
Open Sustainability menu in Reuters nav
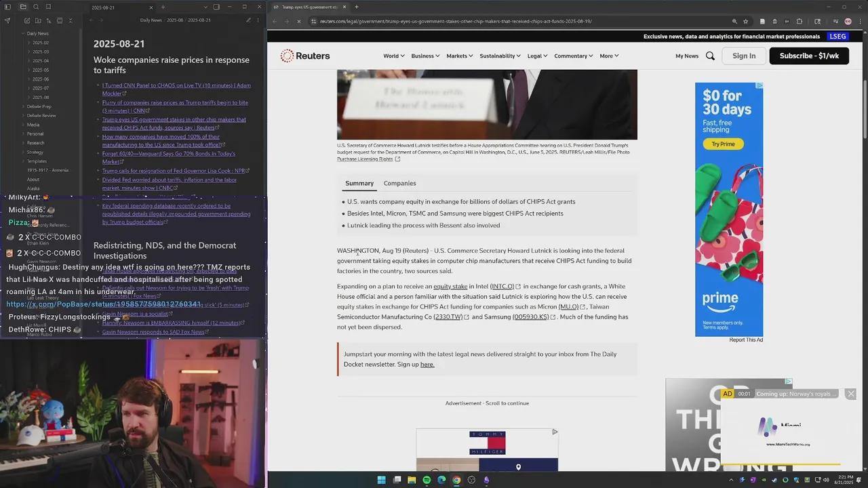(500, 56)
